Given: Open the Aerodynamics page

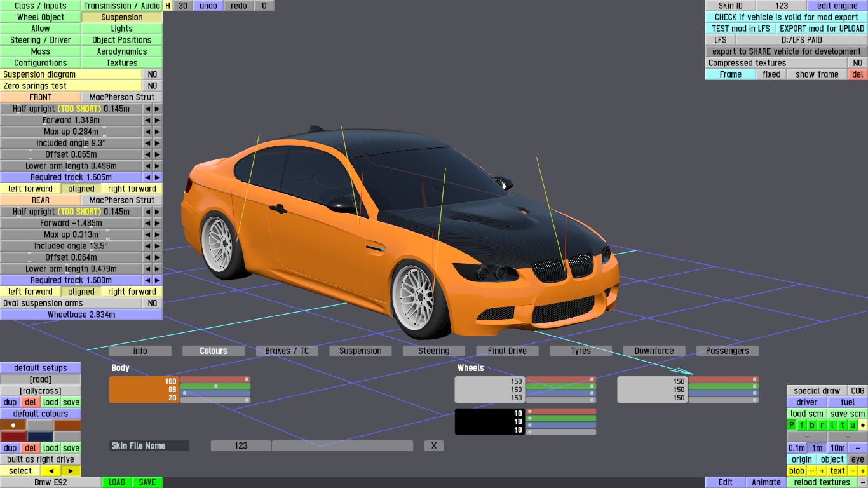Looking at the screenshot, I should click(x=122, y=51).
